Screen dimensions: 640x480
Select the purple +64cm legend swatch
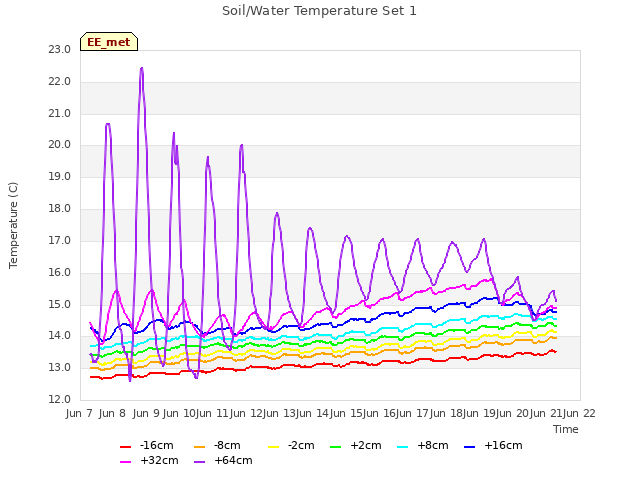click(200, 462)
